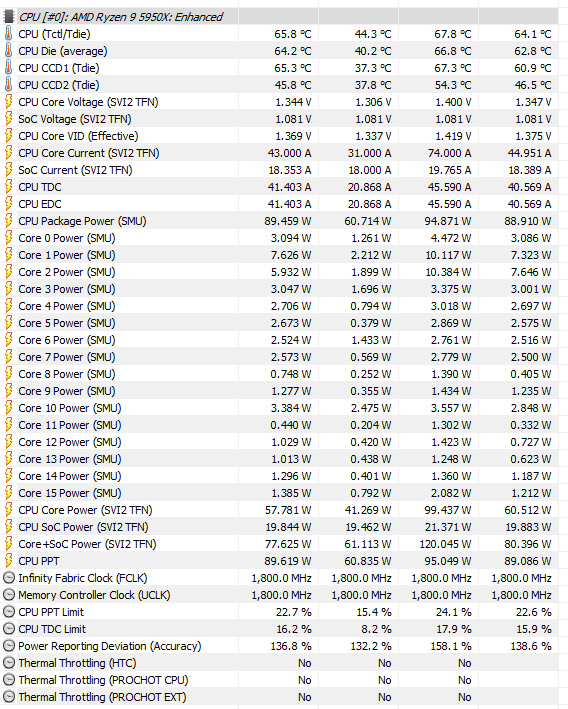Screen dimensions: 568x709
Task: Click clock icon next to Infinity Fabric Clock
Action: (x=9, y=578)
